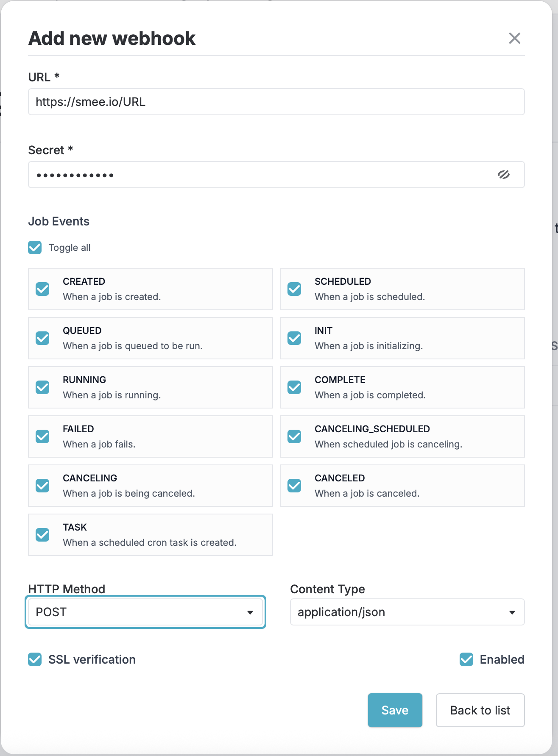
Task: Turn off SSL verification
Action: pos(34,659)
